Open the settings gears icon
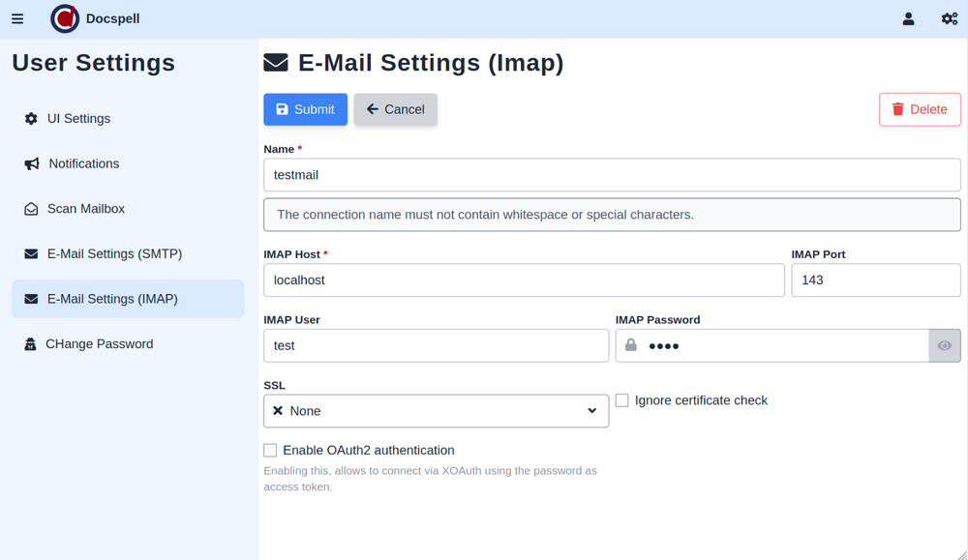Screen dimensions: 968x560 (x=950, y=18)
